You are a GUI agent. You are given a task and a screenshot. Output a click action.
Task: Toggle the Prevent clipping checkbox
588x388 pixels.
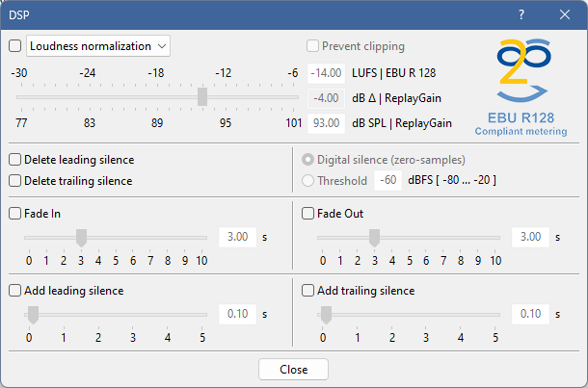(x=312, y=45)
